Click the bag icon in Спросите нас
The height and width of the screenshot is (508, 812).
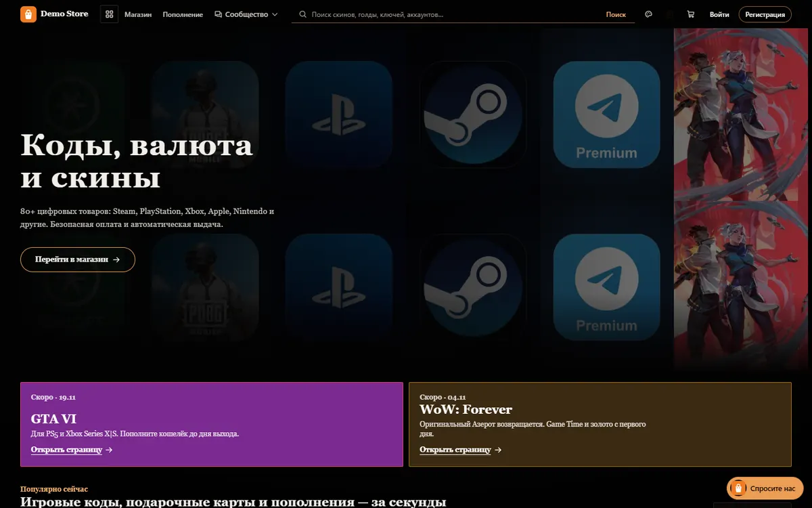tap(738, 488)
